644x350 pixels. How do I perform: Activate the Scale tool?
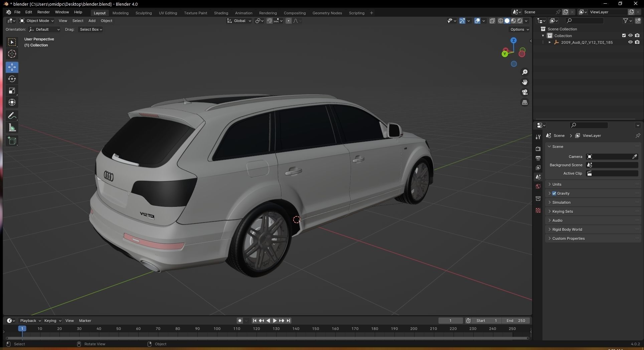click(x=12, y=91)
